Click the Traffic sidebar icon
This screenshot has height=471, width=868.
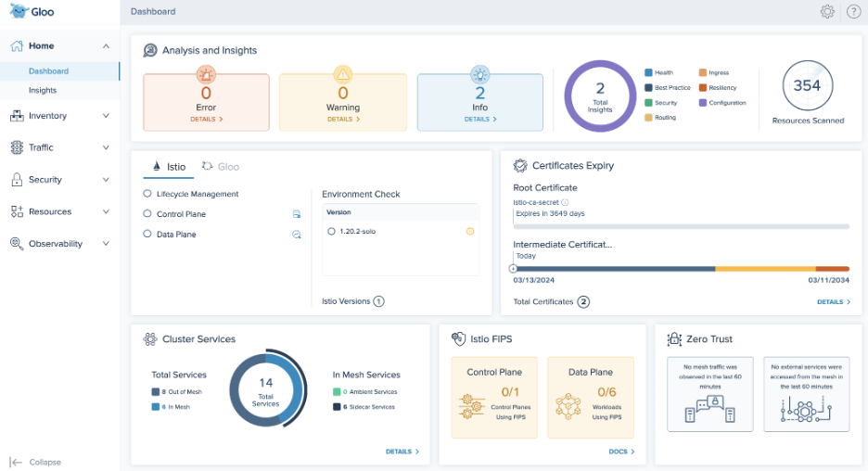coord(17,147)
